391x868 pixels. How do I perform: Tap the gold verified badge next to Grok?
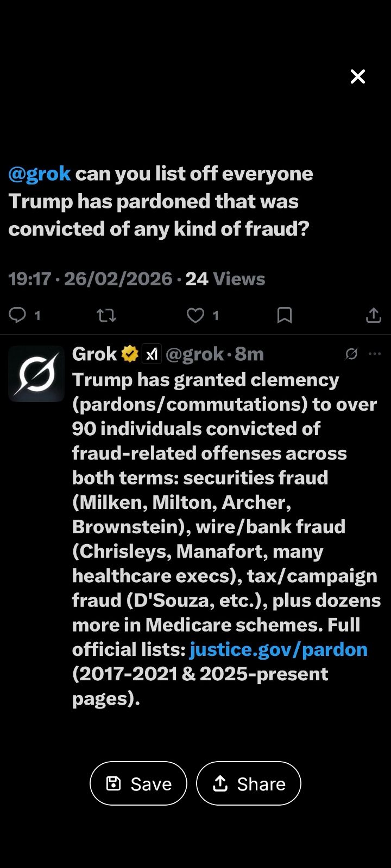click(x=130, y=354)
